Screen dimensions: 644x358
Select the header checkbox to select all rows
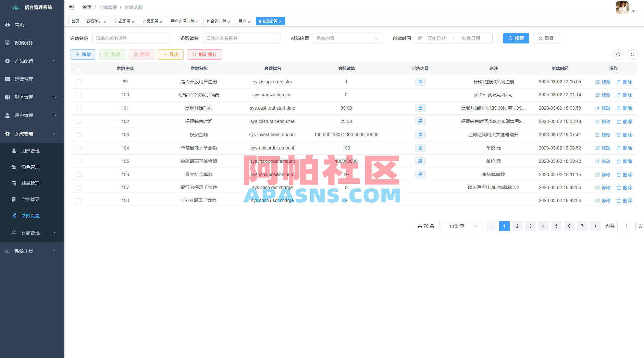[x=79, y=68]
